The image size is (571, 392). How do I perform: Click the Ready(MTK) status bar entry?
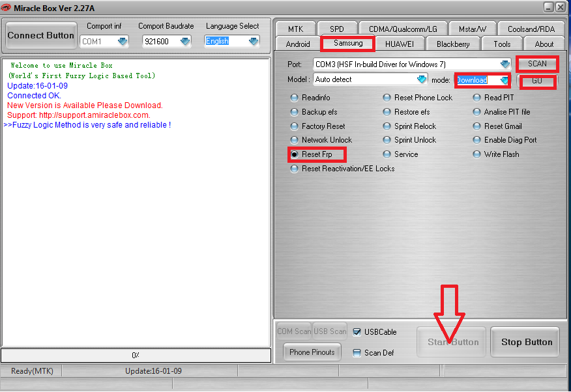(x=32, y=371)
